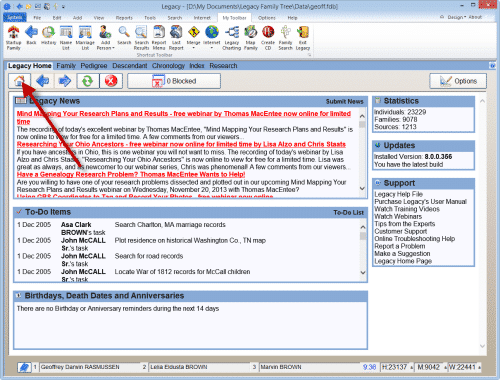The height and width of the screenshot is (380, 500).
Task: Click the arrow beside M:9042
Action: point(445,367)
